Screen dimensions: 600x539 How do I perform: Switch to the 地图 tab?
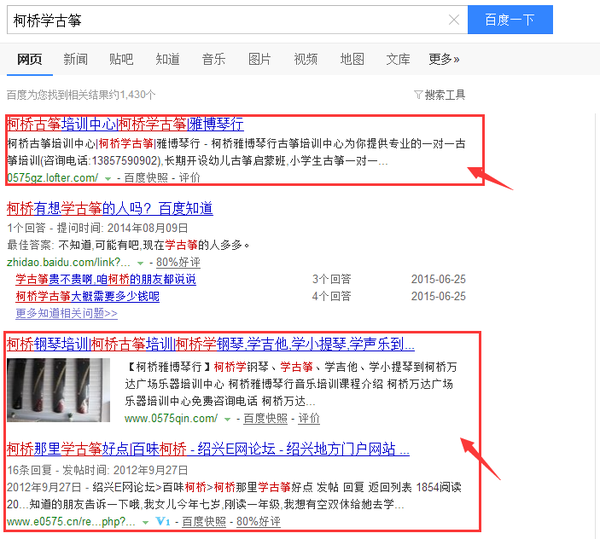(x=352, y=59)
